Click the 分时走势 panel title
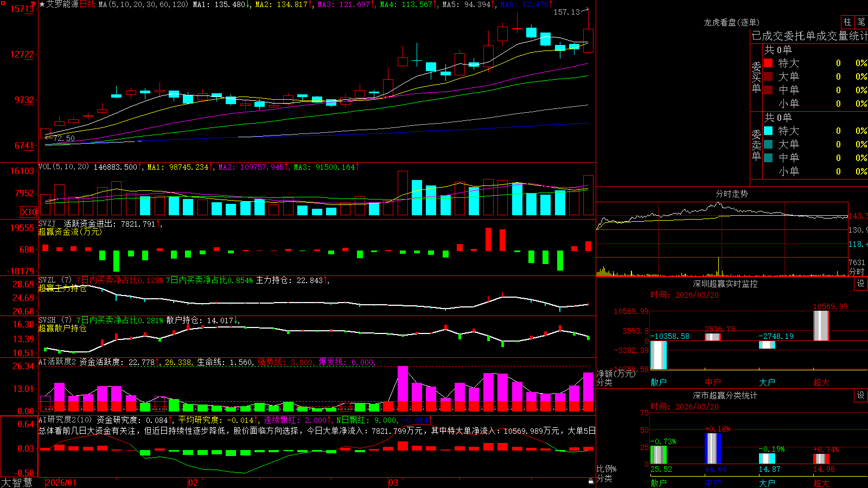868x488 pixels. click(731, 194)
